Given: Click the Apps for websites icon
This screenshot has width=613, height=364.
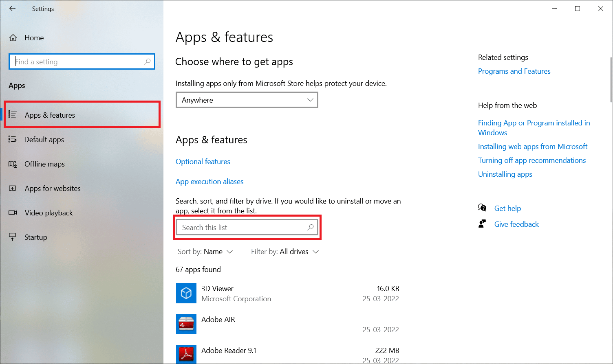Looking at the screenshot, I should 13,189.
